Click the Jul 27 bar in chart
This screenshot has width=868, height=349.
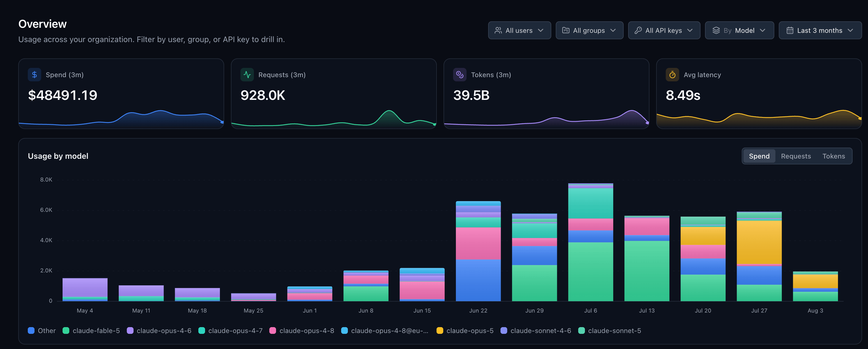(x=759, y=256)
